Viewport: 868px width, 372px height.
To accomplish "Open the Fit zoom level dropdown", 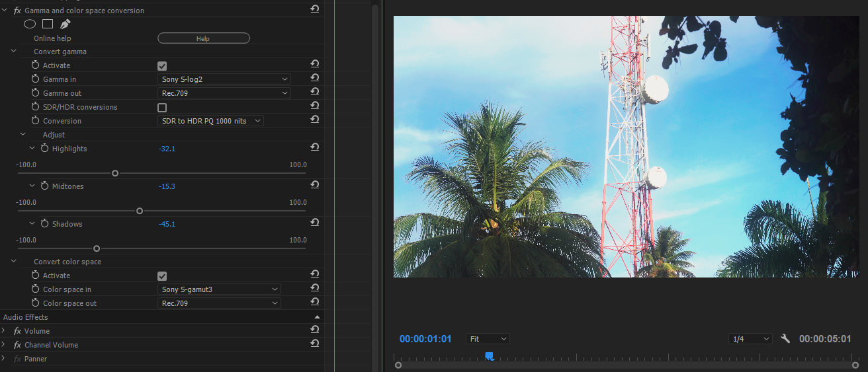I will click(x=488, y=339).
